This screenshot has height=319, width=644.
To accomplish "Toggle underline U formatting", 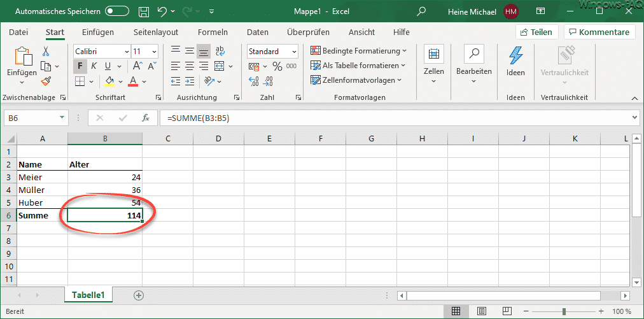I will pos(108,66).
